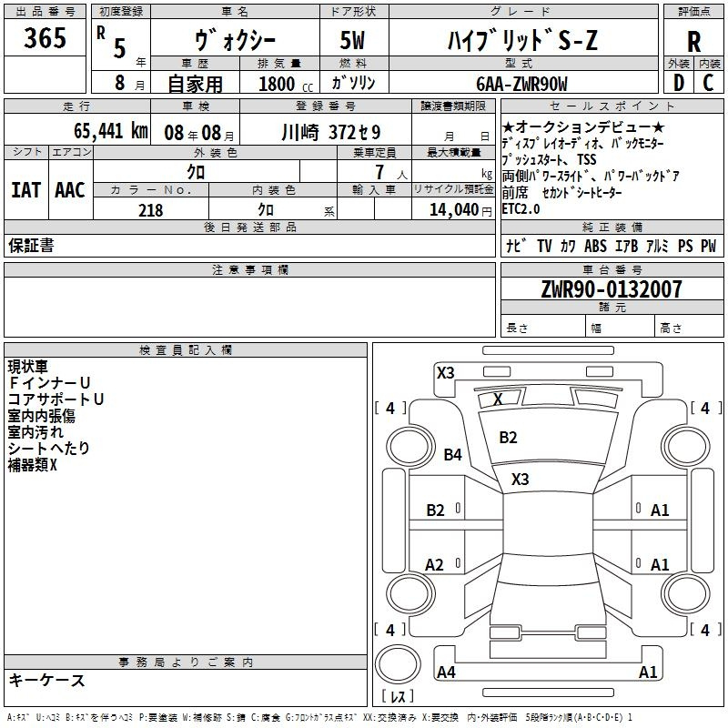Click the 保証書 entry
This screenshot has width=728, height=728.
pyautogui.click(x=31, y=246)
